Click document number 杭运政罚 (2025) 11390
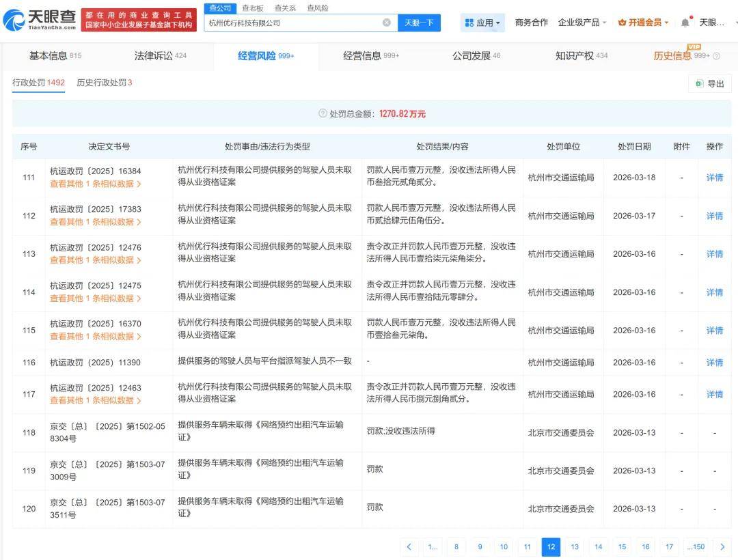738x560 pixels. point(96,363)
